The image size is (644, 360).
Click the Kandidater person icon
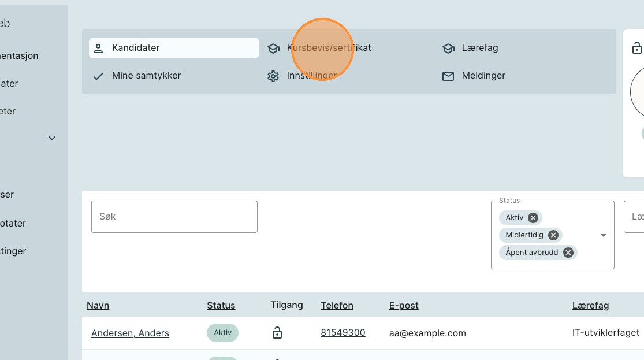(98, 48)
